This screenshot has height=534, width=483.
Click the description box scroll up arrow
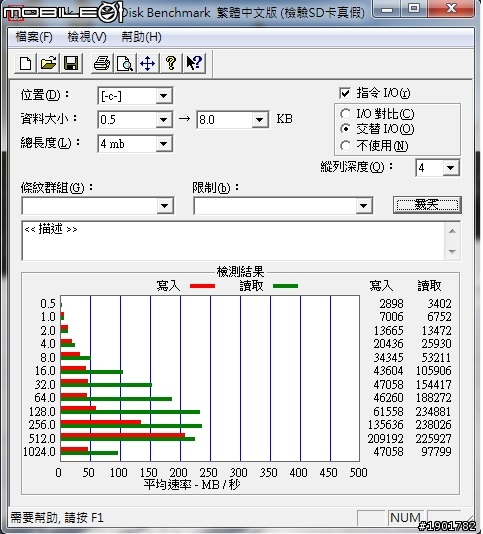(452, 231)
